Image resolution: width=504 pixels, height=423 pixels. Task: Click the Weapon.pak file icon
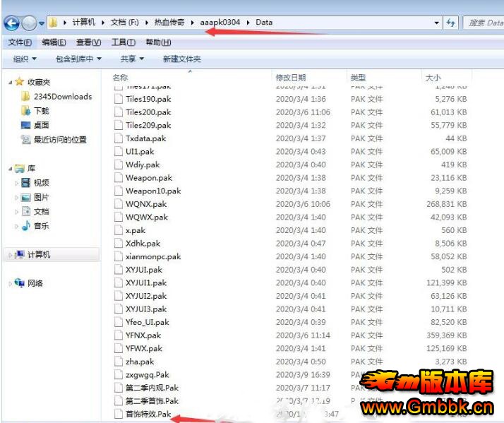[x=119, y=178]
